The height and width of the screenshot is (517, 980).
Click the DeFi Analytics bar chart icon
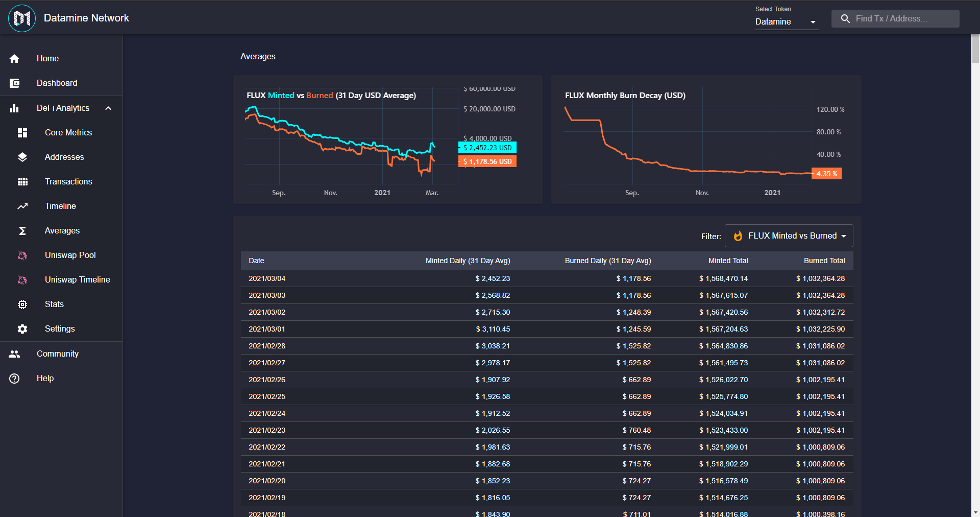(14, 108)
